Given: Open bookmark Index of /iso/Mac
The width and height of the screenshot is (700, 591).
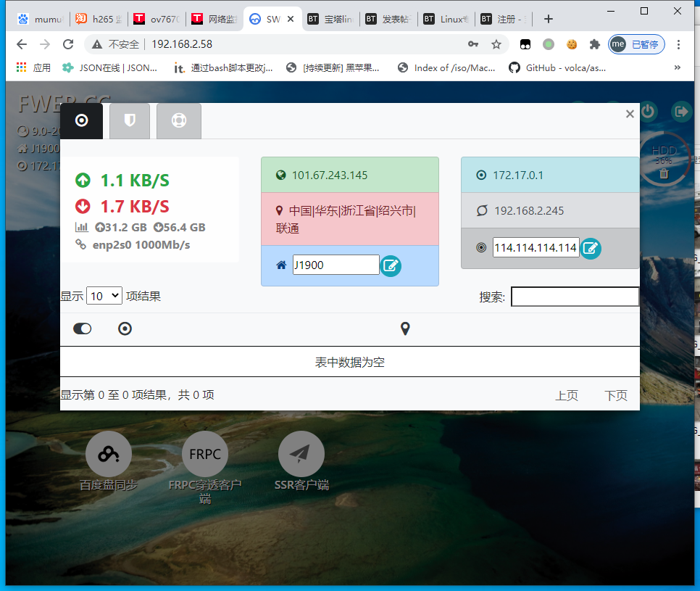Looking at the screenshot, I should click(x=447, y=68).
